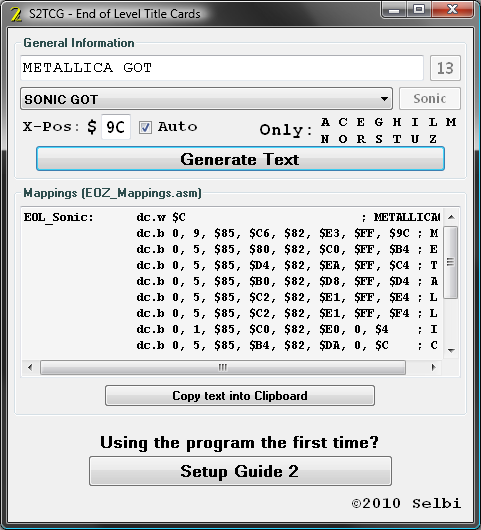Click the S2TCG app icon in title bar

(x=16, y=14)
